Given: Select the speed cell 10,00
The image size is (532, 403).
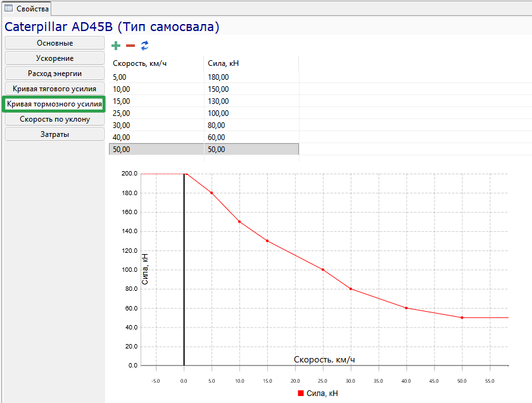Looking at the screenshot, I should click(156, 89).
